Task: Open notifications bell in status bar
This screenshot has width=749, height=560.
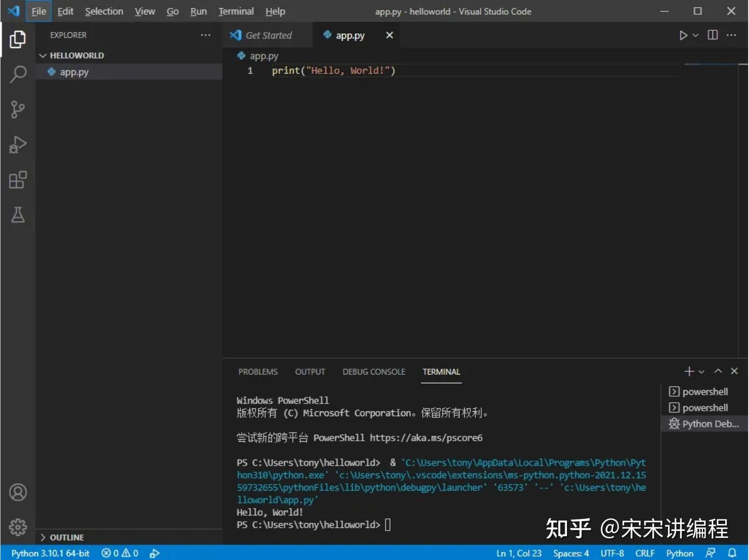Action: pyautogui.click(x=732, y=553)
